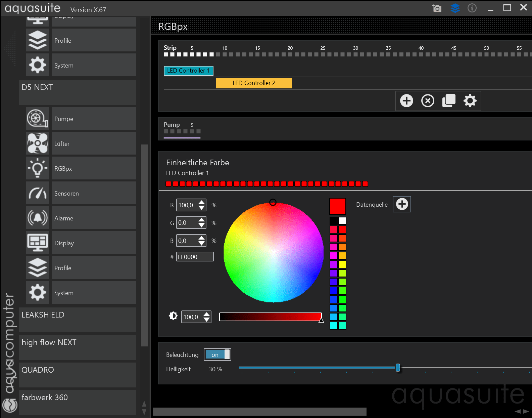Open the Pumpe page

[x=94, y=119]
